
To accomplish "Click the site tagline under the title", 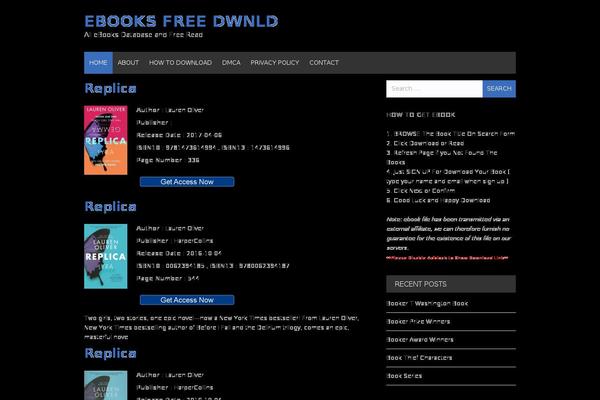I will tap(143, 34).
